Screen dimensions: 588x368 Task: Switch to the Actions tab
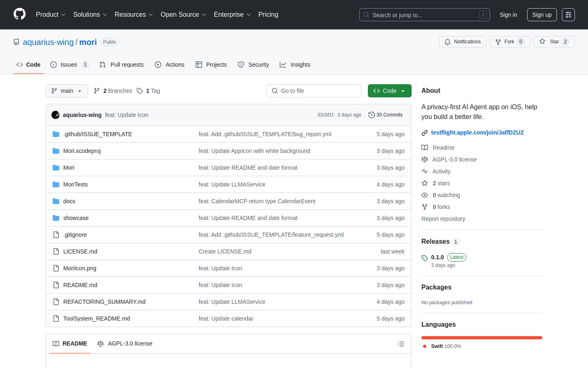(170, 65)
